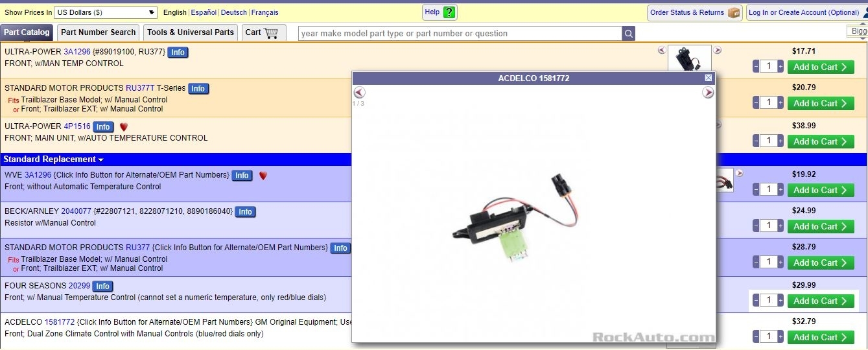The height and width of the screenshot is (350, 868).
Task: Decrease quantity for the $38.99 item
Action: click(x=756, y=141)
